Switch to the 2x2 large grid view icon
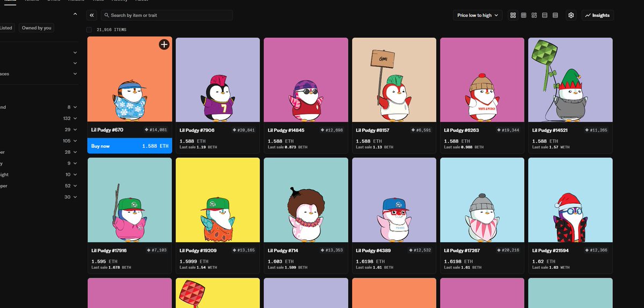Image resolution: width=644 pixels, height=308 pixels. 513,16
